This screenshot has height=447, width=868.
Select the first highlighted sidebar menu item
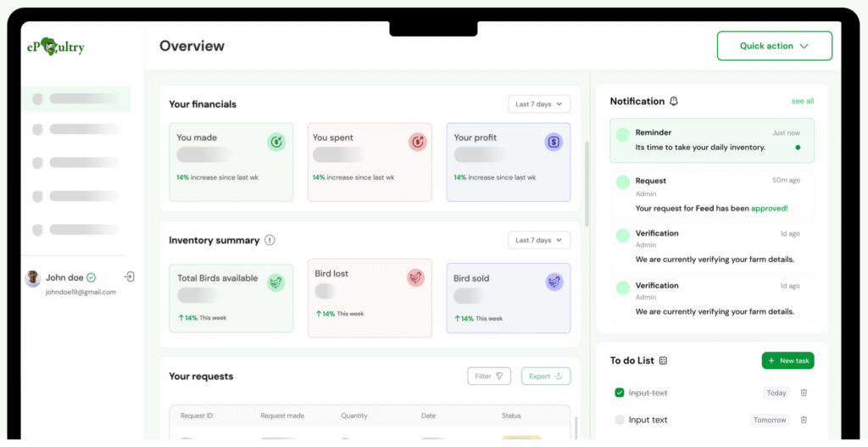[76, 98]
